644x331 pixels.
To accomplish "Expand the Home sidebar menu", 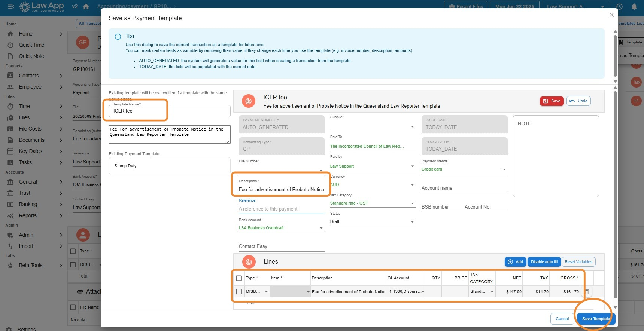I will pos(61,34).
